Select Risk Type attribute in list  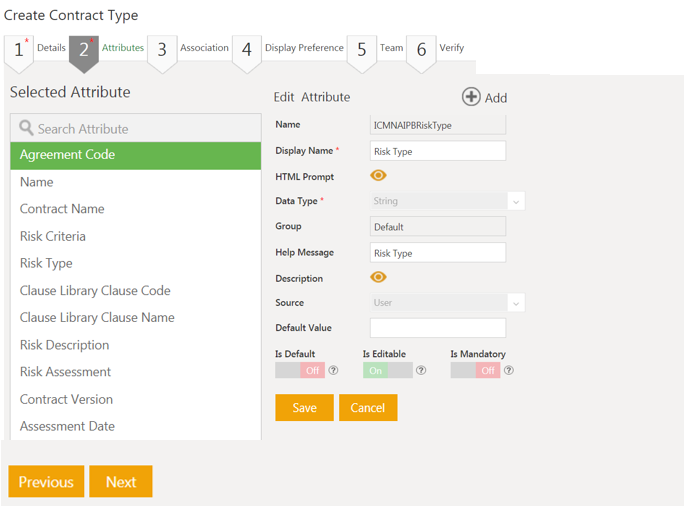[x=136, y=263]
